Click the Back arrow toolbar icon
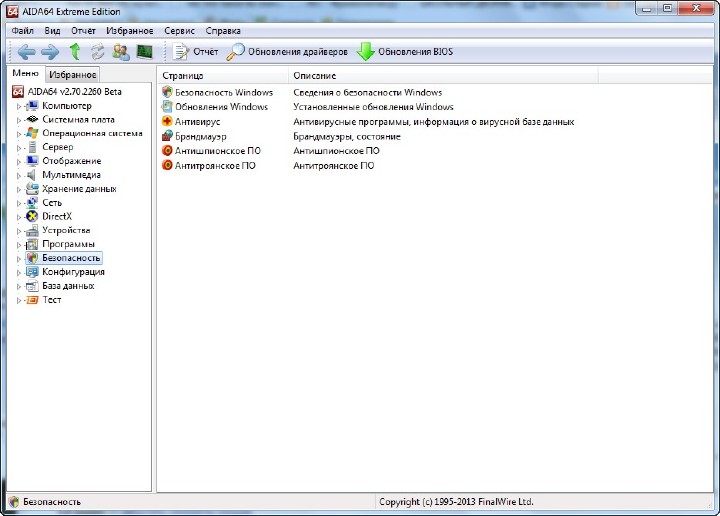This screenshot has width=720, height=516. [x=26, y=52]
